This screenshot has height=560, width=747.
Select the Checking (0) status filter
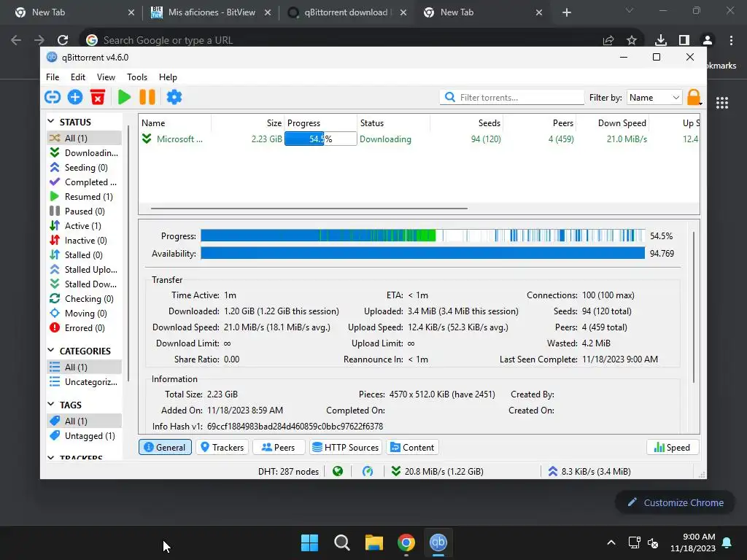point(85,298)
